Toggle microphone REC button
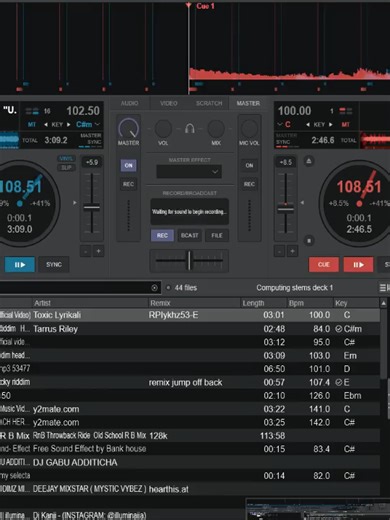This screenshot has width=390, height=520. pyautogui.click(x=249, y=184)
